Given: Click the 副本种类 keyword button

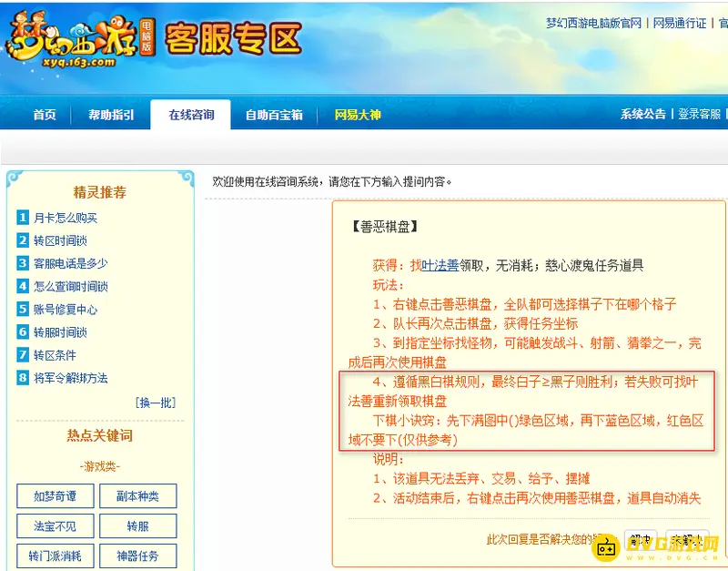Looking at the screenshot, I should pos(138,496).
